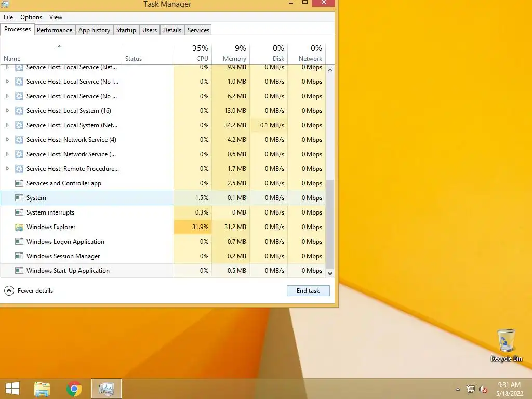Click the 0.1 MB/s disk value
The height and width of the screenshot is (399, 532).
click(x=272, y=125)
